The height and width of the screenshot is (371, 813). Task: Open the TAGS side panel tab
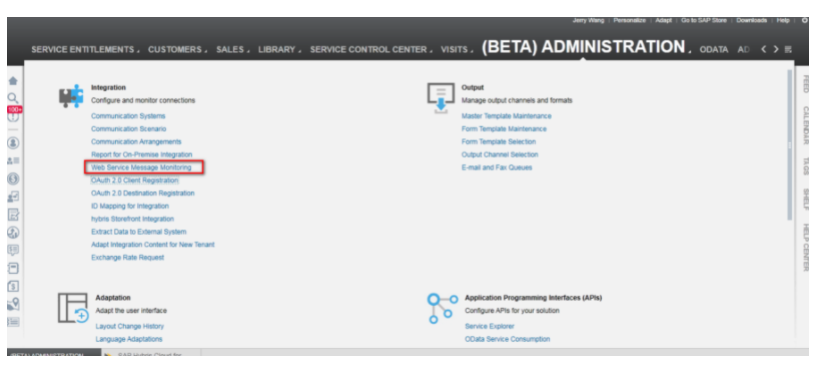[805, 166]
